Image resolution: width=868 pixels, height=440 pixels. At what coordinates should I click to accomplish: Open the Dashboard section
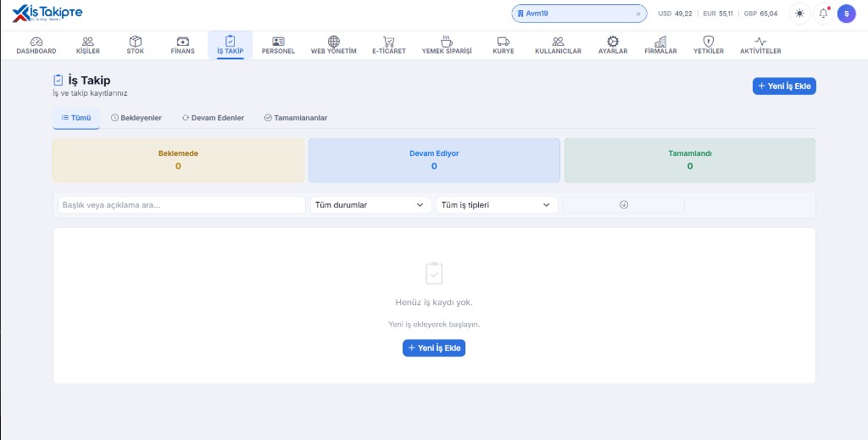(36, 46)
